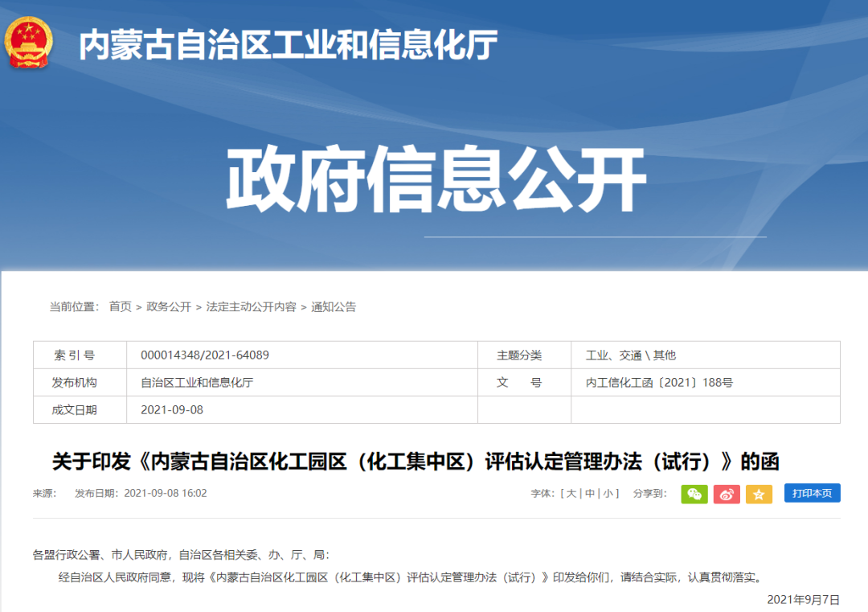The width and height of the screenshot is (868, 612).
Task: Select the 小 small font size option
Action: [x=608, y=493]
